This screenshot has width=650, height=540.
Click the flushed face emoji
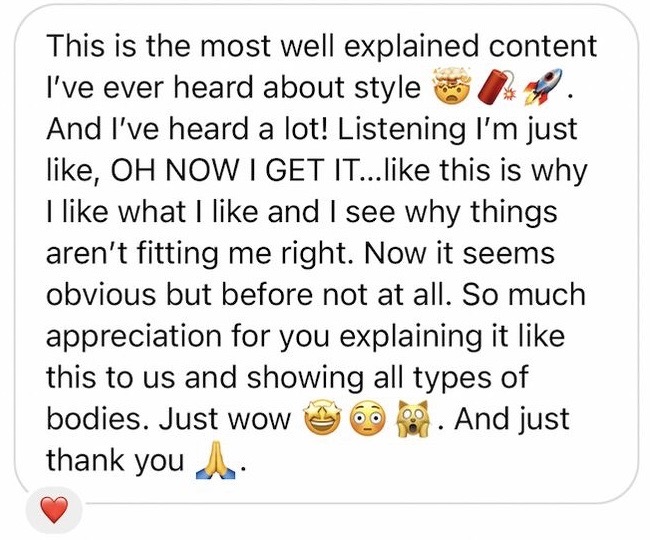pyautogui.click(x=368, y=419)
